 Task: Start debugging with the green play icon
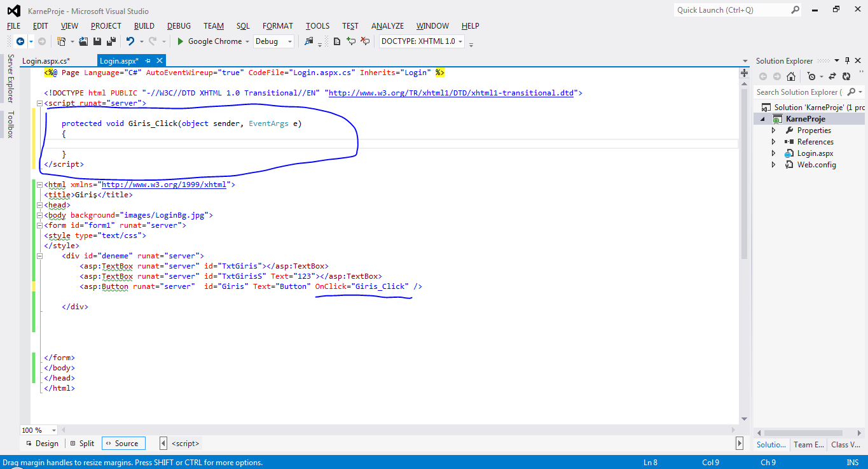[181, 41]
